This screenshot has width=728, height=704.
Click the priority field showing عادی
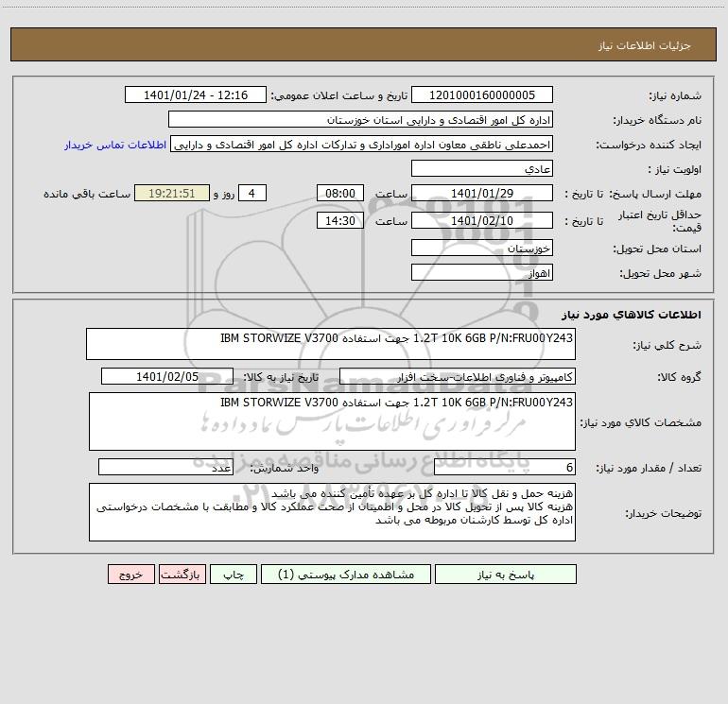click(482, 168)
